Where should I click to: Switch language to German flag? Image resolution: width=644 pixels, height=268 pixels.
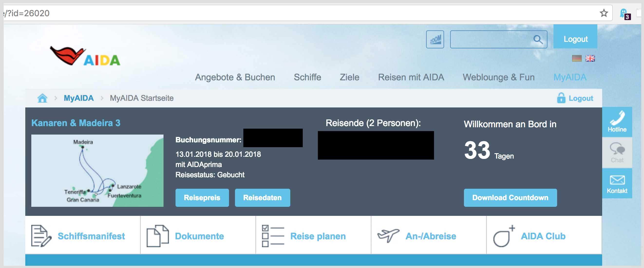[x=577, y=58]
